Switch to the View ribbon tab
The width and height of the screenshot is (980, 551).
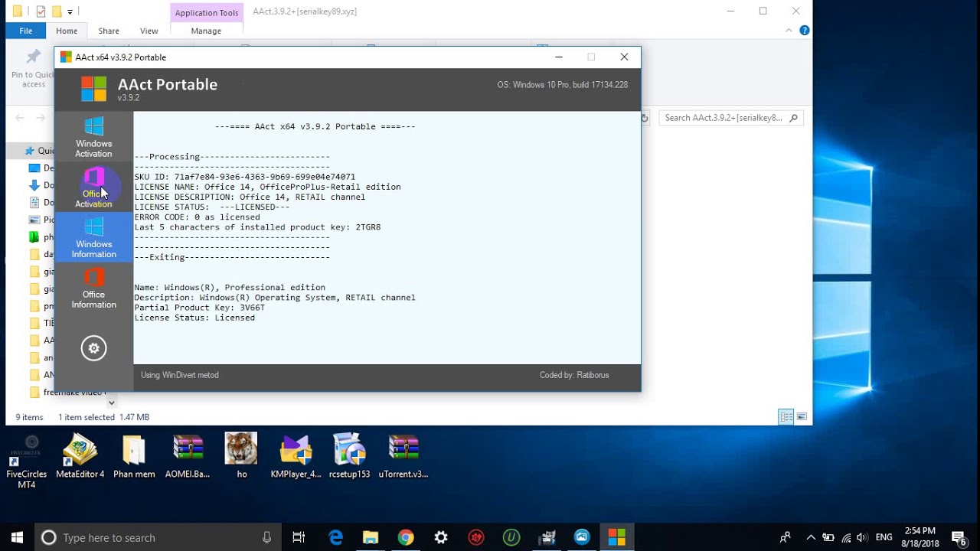click(x=149, y=31)
